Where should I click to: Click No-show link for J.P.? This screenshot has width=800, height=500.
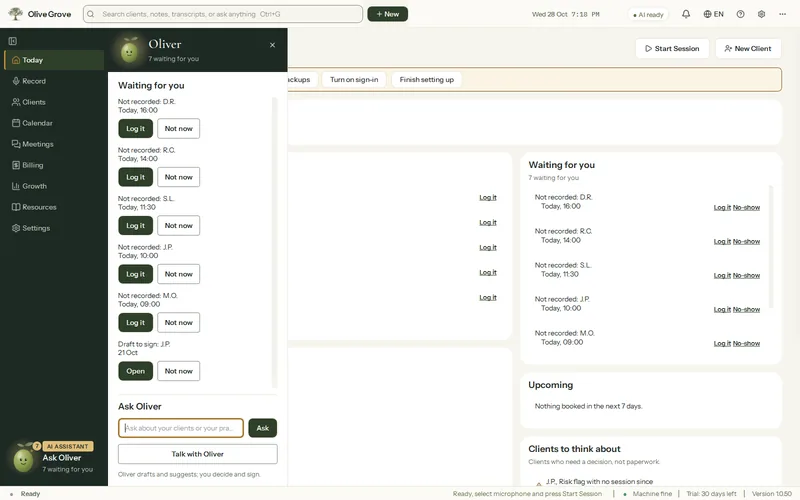[x=746, y=310]
